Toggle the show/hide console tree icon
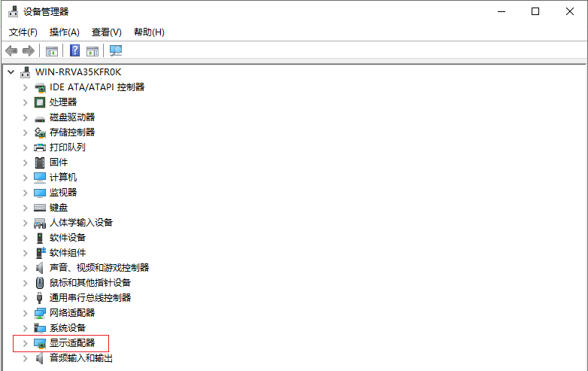Screen dimensions: 588x371 coord(52,51)
